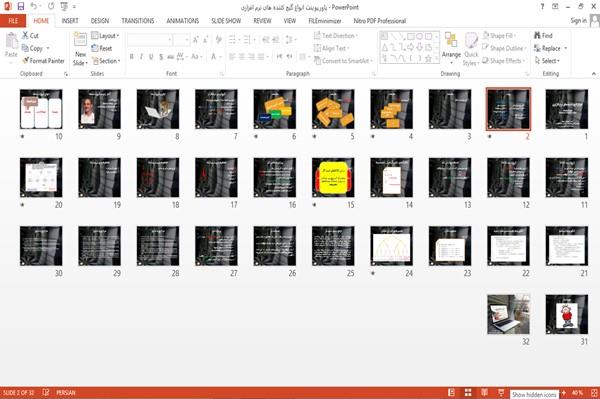
Task: Open the Shape Effects dropdown
Action: pyautogui.click(x=504, y=61)
